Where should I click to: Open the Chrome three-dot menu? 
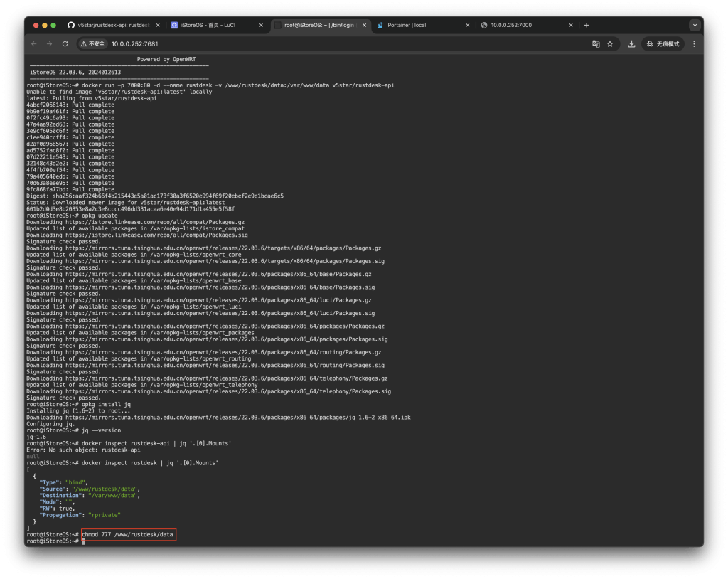pyautogui.click(x=694, y=44)
